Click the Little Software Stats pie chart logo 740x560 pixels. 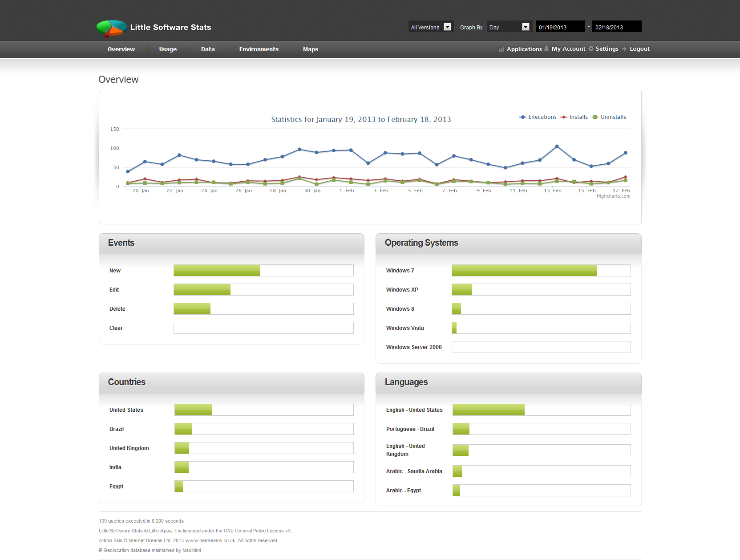tap(111, 28)
